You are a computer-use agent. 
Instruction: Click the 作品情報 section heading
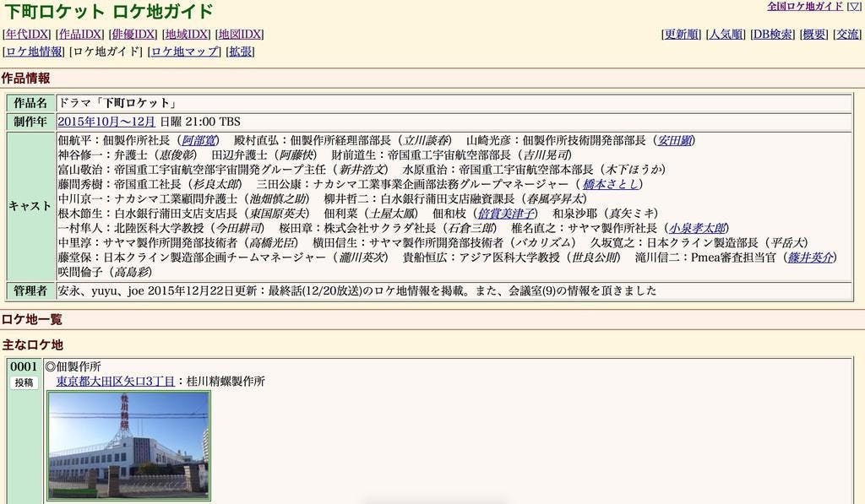26,79
